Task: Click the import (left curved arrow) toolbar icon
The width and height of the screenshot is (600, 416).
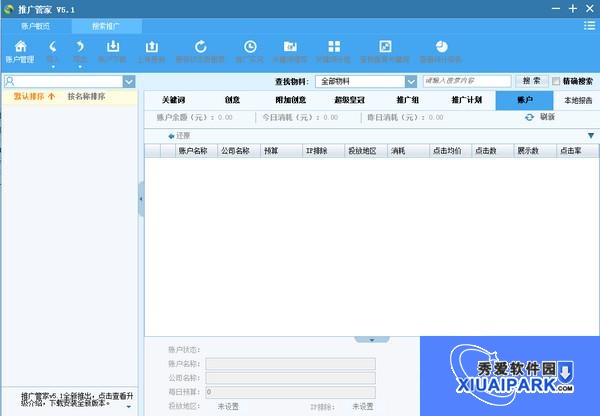Action: tap(53, 47)
